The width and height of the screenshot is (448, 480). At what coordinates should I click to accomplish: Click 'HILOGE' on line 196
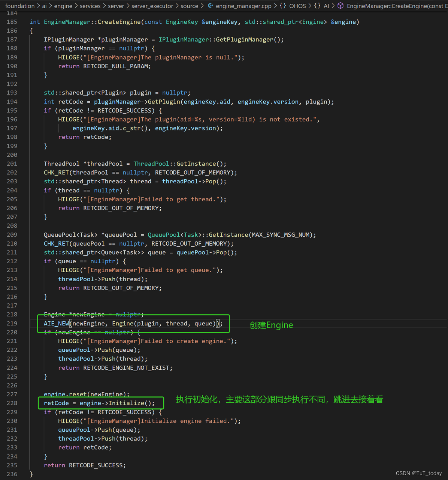[69, 119]
